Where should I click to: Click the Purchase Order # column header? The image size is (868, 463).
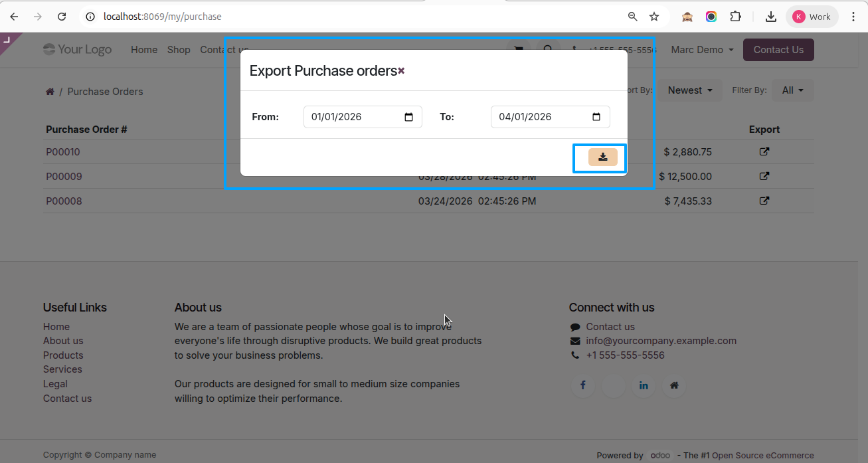[86, 130]
